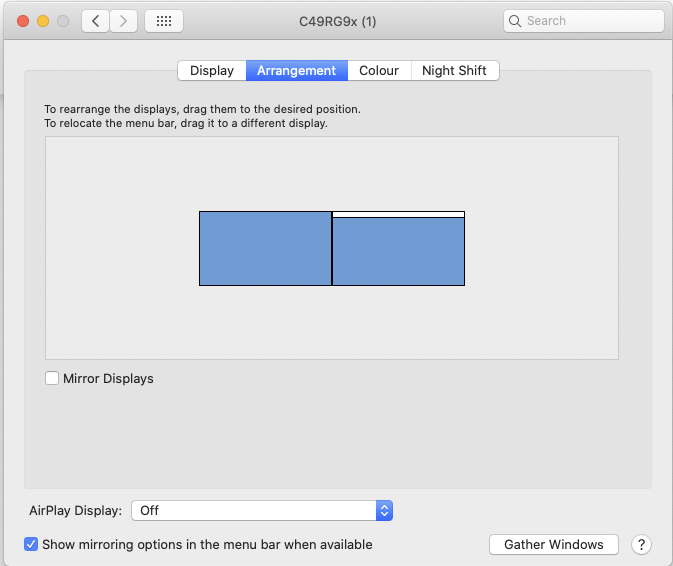Click the AirPlay dropdown blue arrows
Screen dimensions: 673x566
pyautogui.click(x=385, y=511)
